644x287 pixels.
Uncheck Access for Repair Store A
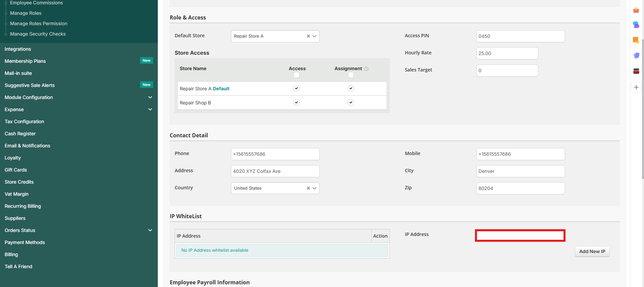tap(296, 88)
